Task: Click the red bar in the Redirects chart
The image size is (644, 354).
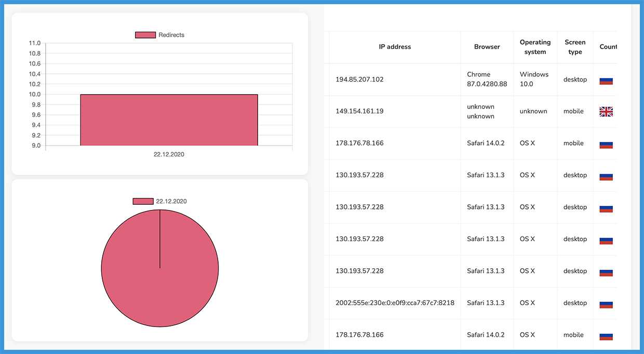Action: (x=169, y=120)
